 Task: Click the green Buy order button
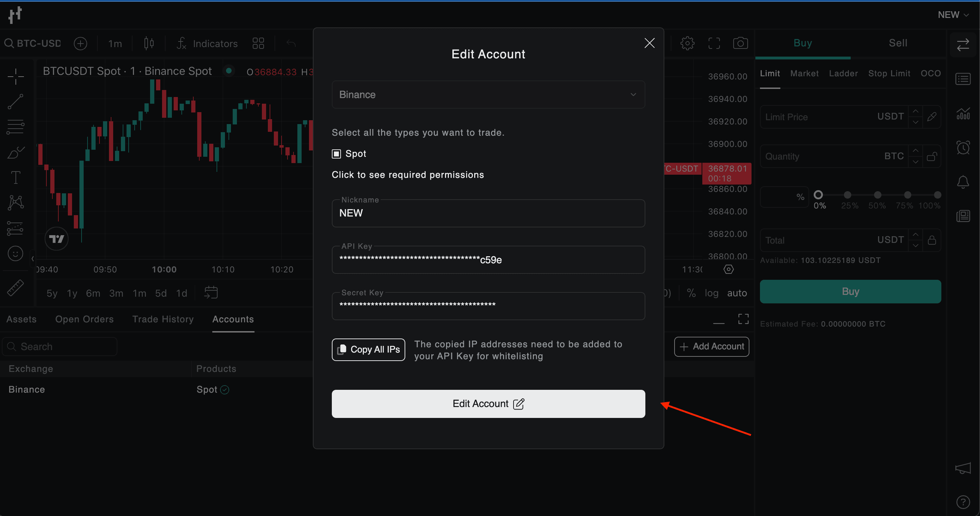(850, 291)
